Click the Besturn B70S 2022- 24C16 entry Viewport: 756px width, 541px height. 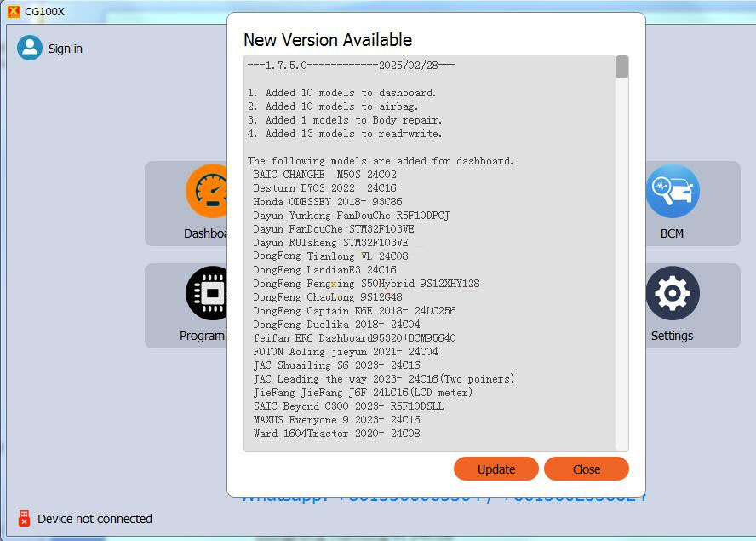click(x=325, y=188)
